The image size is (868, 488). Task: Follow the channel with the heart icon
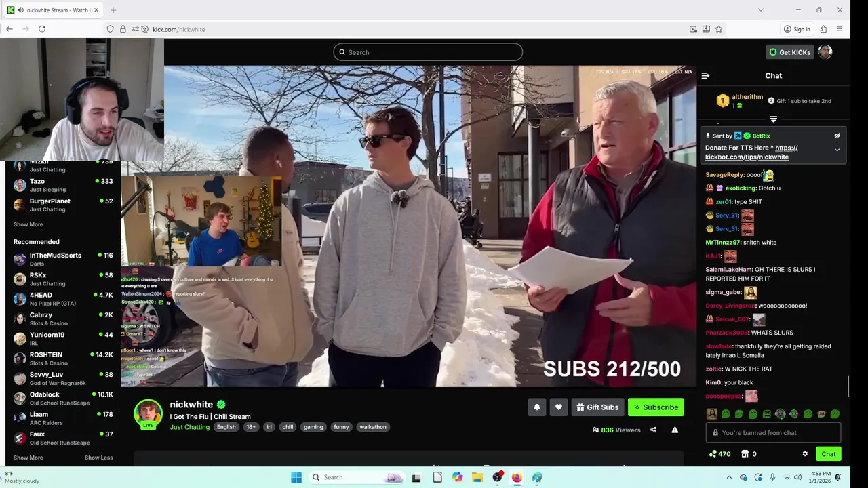[x=559, y=407]
